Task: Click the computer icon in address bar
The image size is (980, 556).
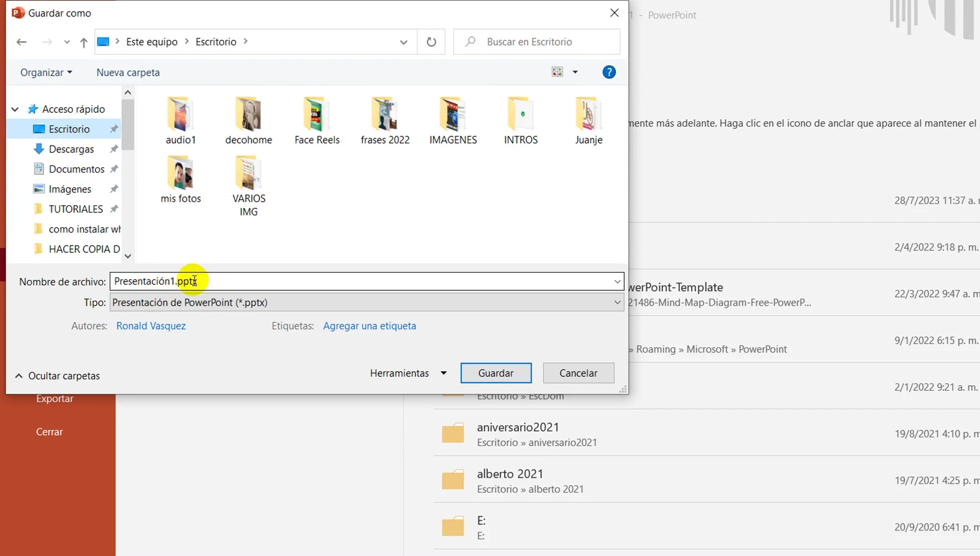Action: pyautogui.click(x=103, y=41)
